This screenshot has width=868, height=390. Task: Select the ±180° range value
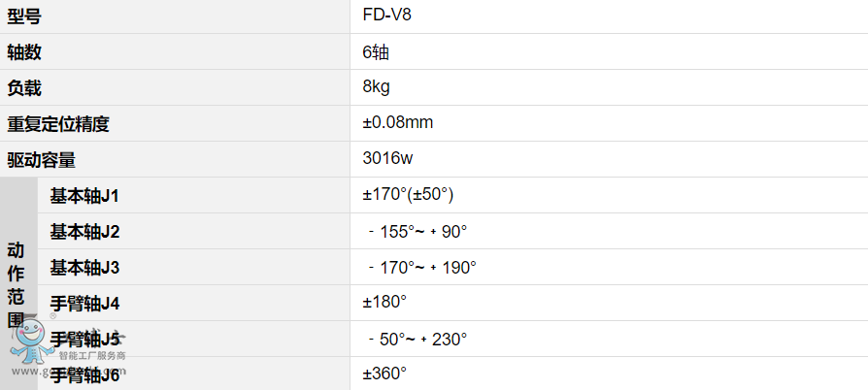pos(384,303)
